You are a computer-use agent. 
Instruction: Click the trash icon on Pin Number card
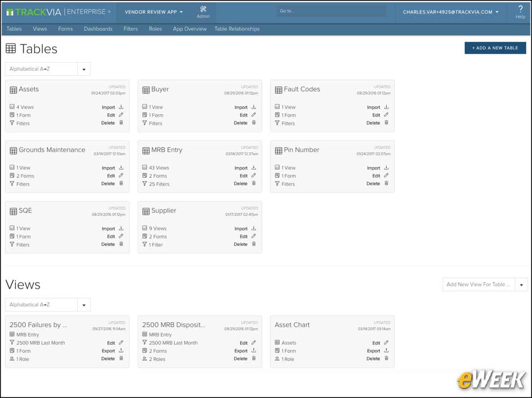[387, 183]
